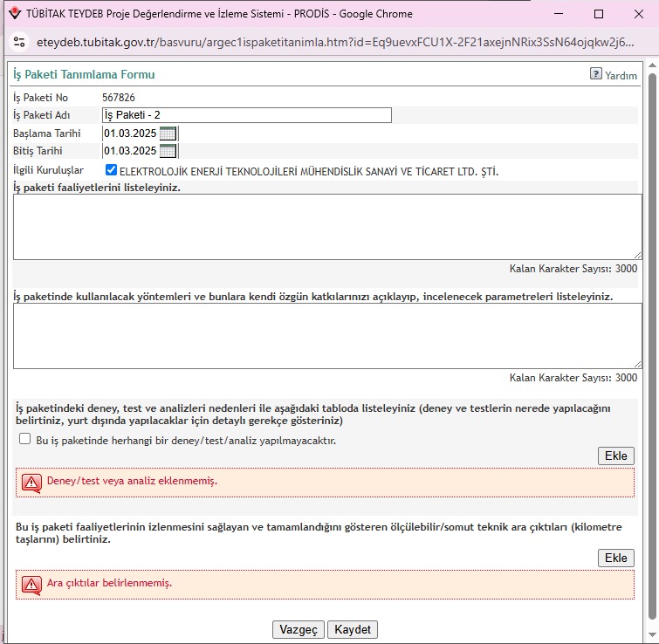Click the faaliyetler Kalan Karakter Sayısı text
Image resolution: width=659 pixels, height=644 pixels.
[573, 269]
